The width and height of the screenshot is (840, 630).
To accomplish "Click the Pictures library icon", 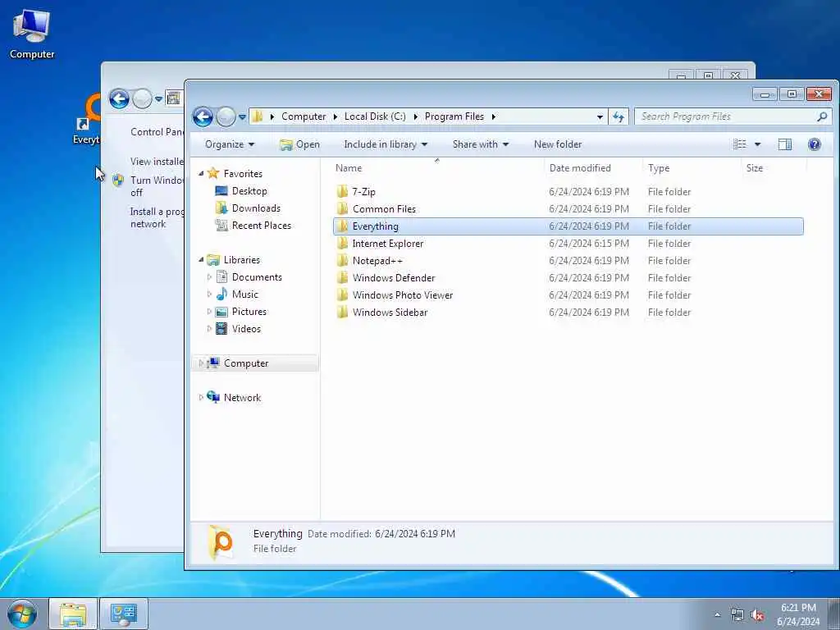I will [x=221, y=311].
